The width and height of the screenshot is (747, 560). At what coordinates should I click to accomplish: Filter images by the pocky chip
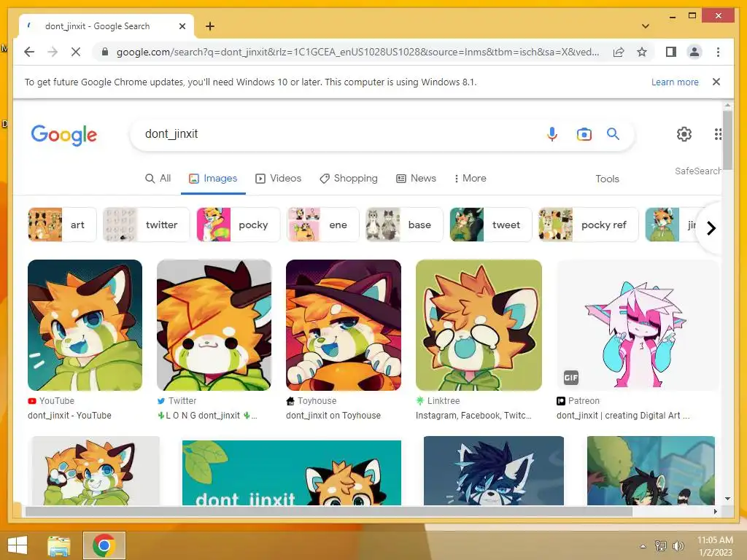click(239, 225)
